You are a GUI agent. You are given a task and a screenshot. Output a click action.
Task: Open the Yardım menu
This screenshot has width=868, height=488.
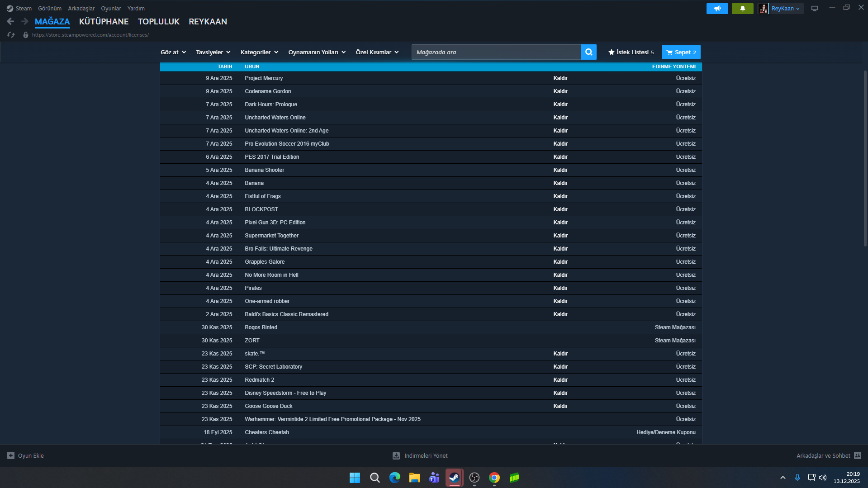tap(136, 9)
